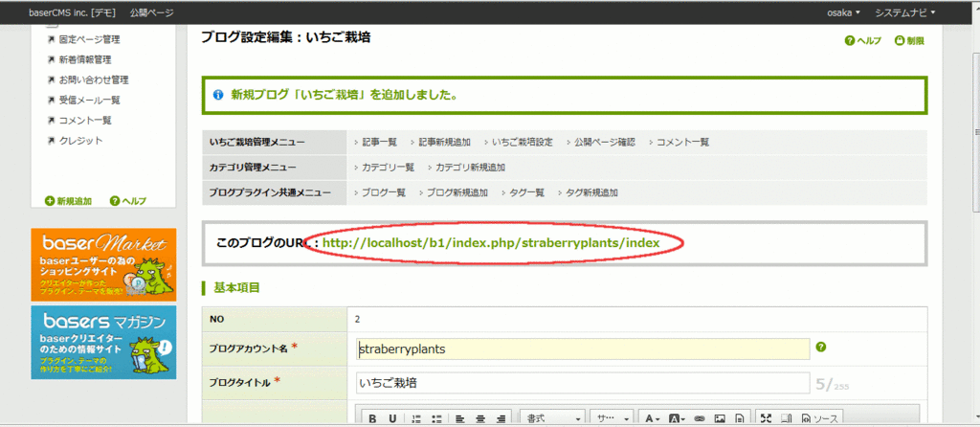Click the document template icon in the toolbar

(740, 419)
